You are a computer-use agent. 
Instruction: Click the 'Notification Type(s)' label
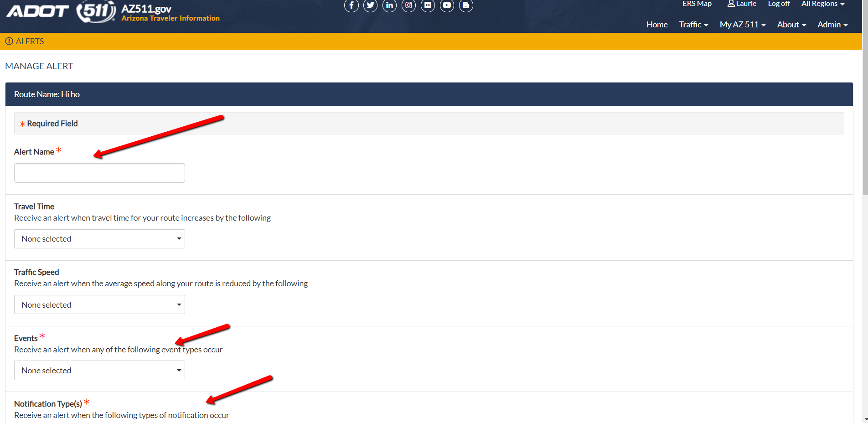48,404
